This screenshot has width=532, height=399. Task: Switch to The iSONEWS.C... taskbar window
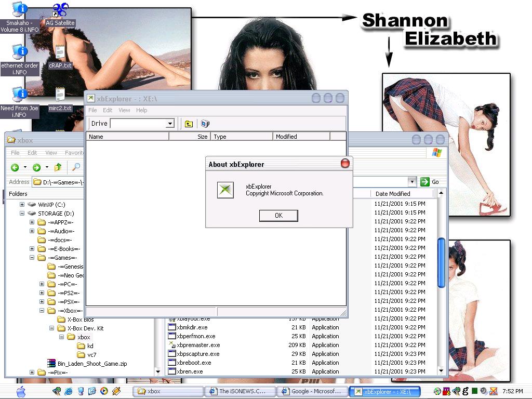coord(240,391)
